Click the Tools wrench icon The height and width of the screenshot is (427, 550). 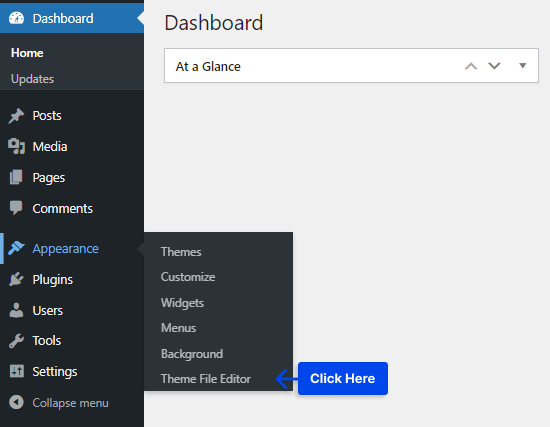[x=16, y=341]
